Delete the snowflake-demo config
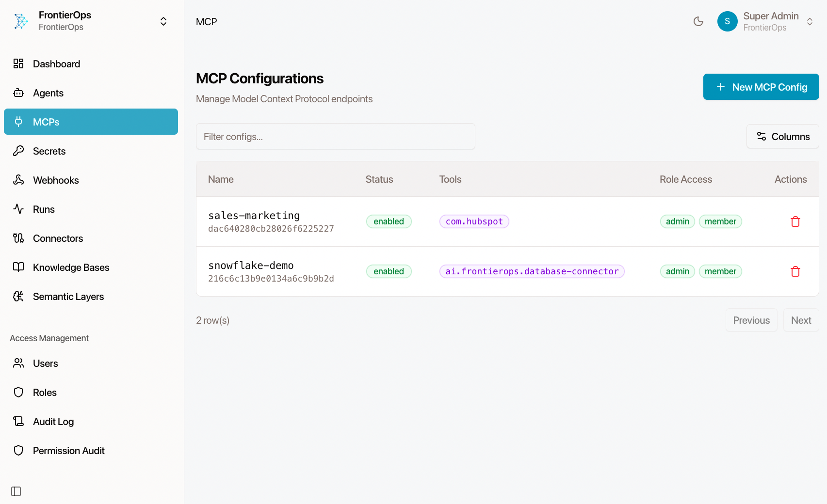The image size is (827, 504). 795,271
